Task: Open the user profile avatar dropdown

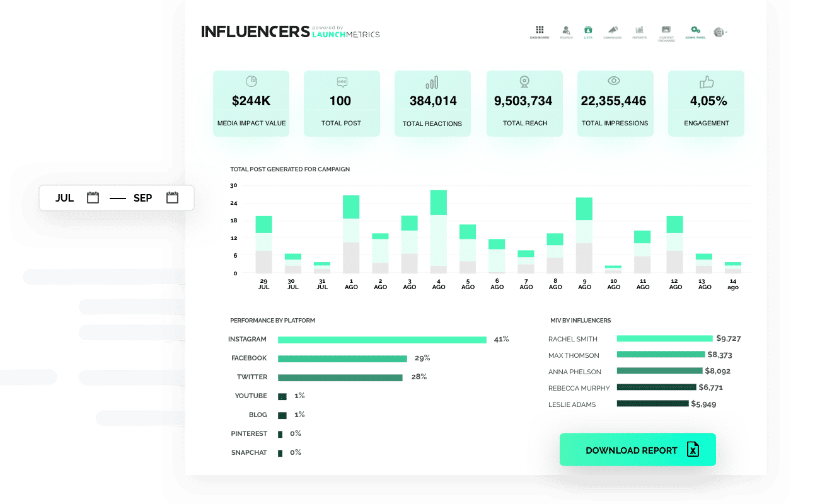Action: pos(718,32)
